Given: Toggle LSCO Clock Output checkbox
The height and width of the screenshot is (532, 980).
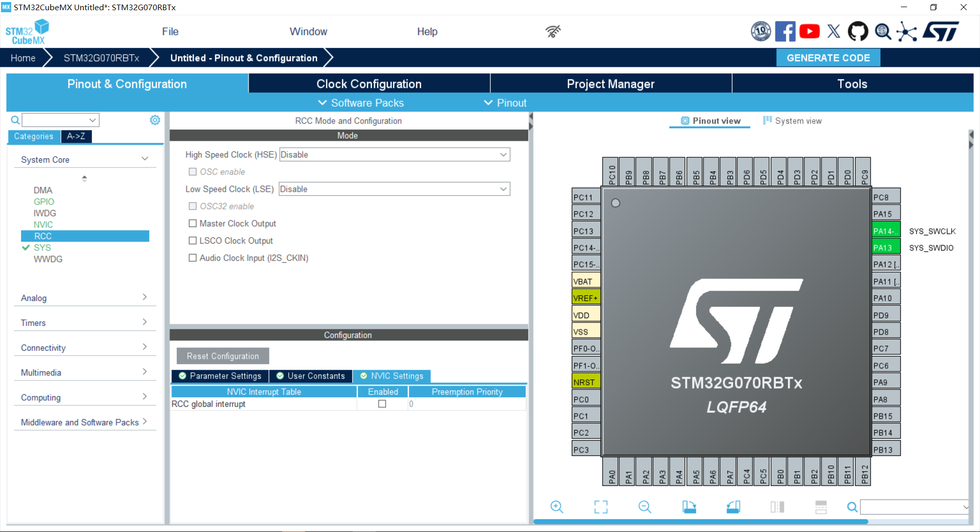Looking at the screenshot, I should coord(193,241).
